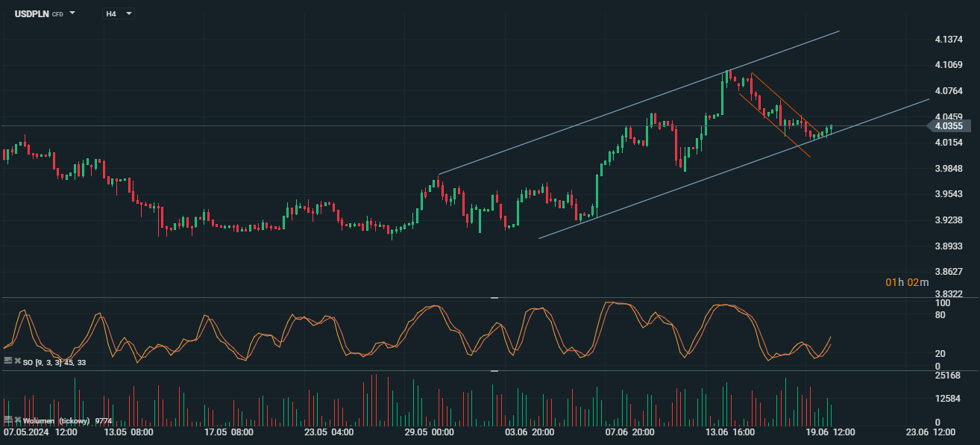The height and width of the screenshot is (445, 980).
Task: Remove the Wolumen tickowy indicator
Action: [17, 420]
